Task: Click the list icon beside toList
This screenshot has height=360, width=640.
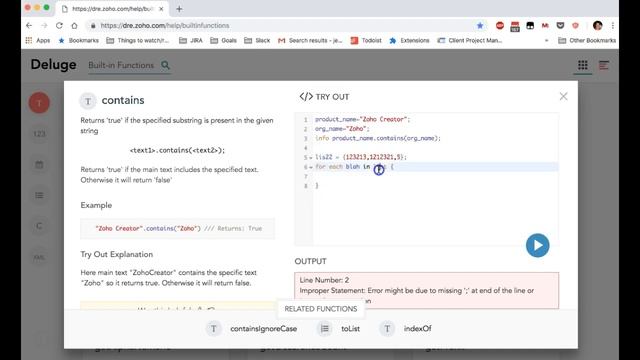Action: (x=324, y=329)
